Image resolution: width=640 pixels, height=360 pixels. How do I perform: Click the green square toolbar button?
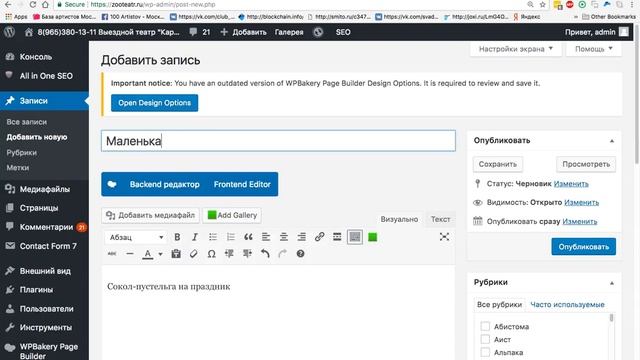point(372,237)
